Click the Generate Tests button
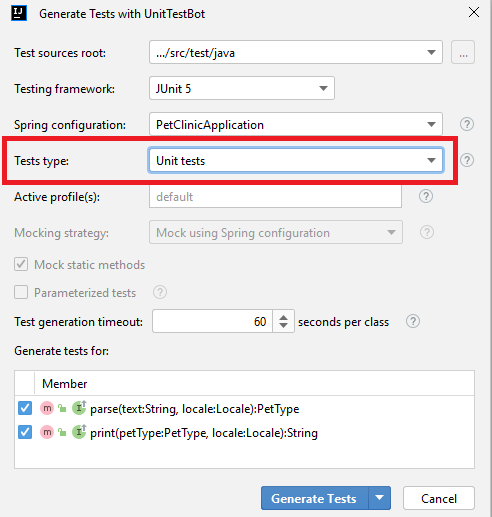 314,498
